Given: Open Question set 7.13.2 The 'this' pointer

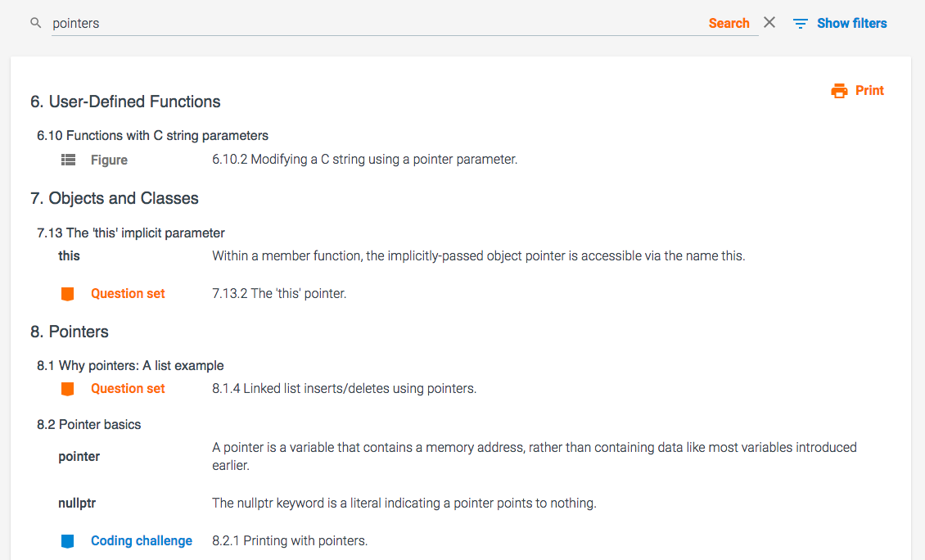Looking at the screenshot, I should point(279,293).
